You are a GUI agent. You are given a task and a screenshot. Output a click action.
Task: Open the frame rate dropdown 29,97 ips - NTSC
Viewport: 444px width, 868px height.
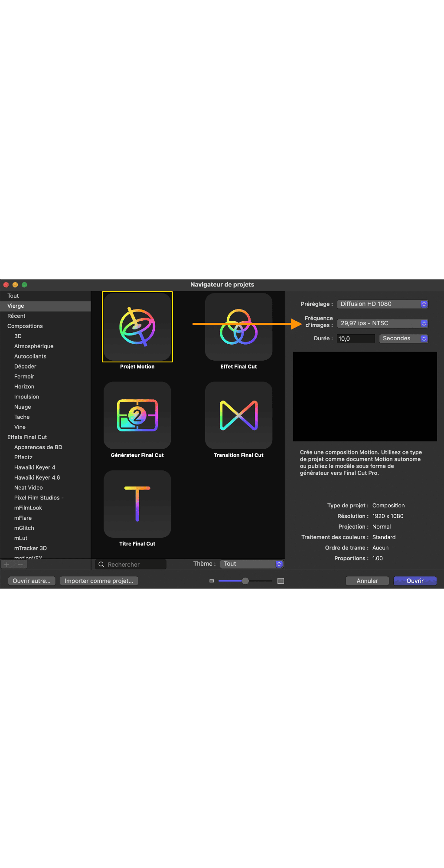382,323
